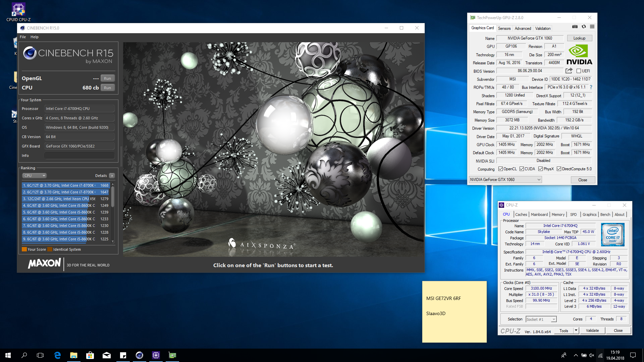Open the Cinebench Help menu

coord(35,37)
